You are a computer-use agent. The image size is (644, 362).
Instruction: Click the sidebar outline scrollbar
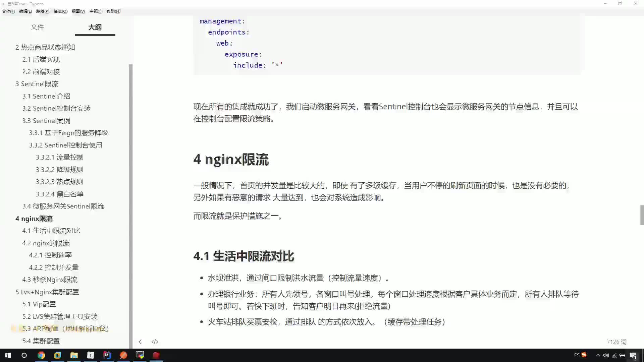point(130,206)
